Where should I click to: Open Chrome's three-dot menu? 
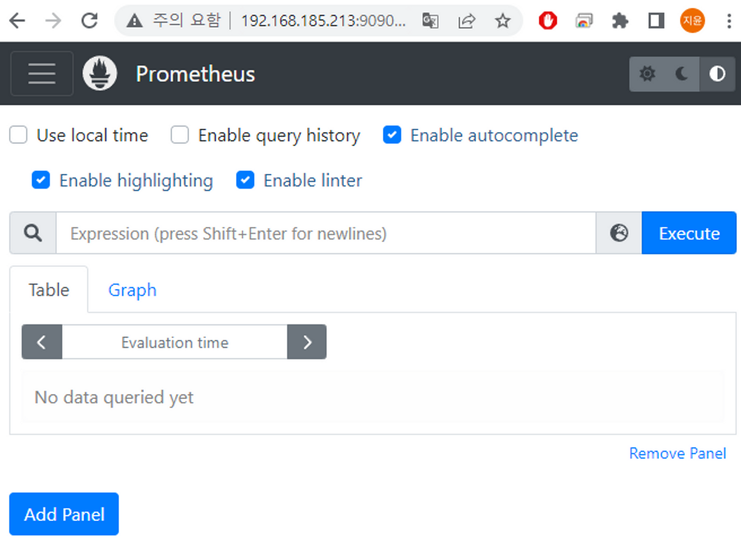click(x=729, y=21)
